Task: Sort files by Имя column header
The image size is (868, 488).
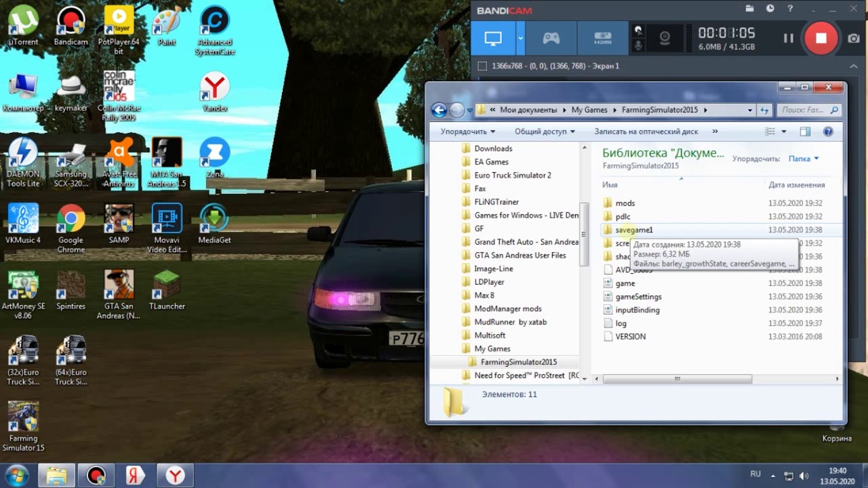Action: point(610,184)
